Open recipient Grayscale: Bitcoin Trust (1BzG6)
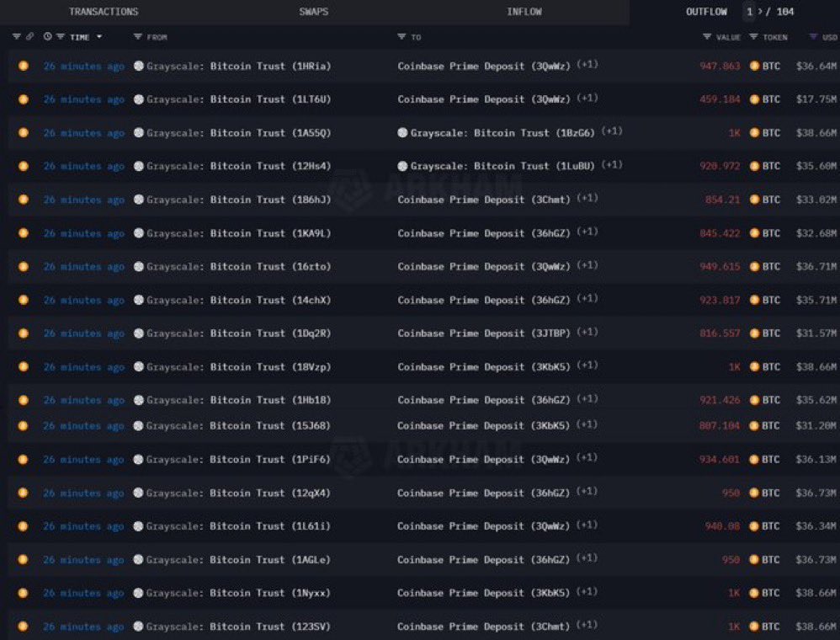The image size is (840, 640). pos(502,133)
